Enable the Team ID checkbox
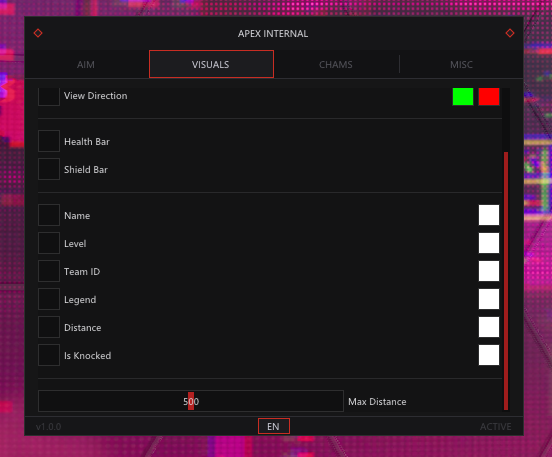Screen dimensions: 552x457 49,271
